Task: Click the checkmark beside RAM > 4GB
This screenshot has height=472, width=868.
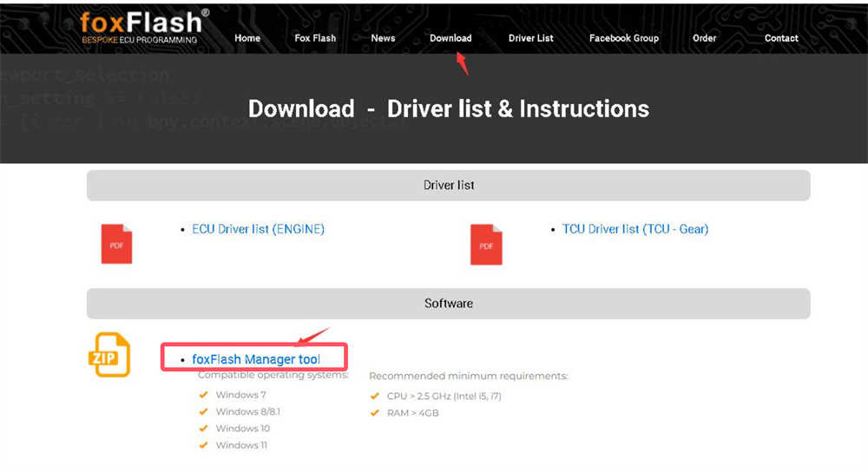Action: point(375,413)
